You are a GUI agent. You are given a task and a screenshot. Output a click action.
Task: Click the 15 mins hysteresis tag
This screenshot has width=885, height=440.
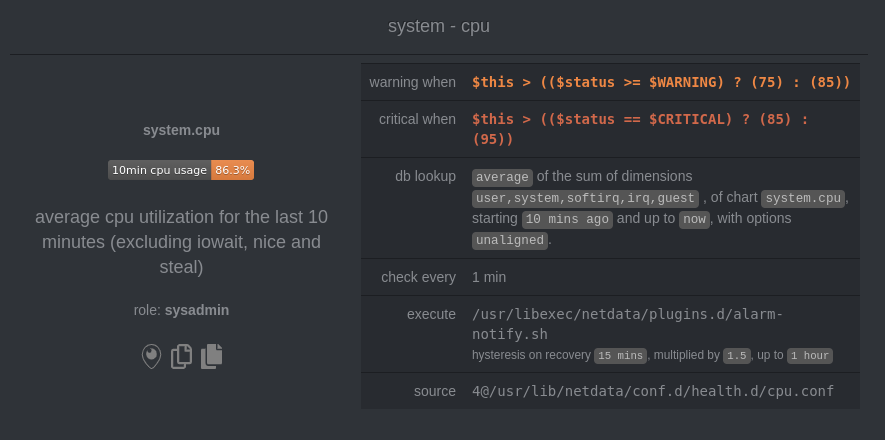click(620, 356)
